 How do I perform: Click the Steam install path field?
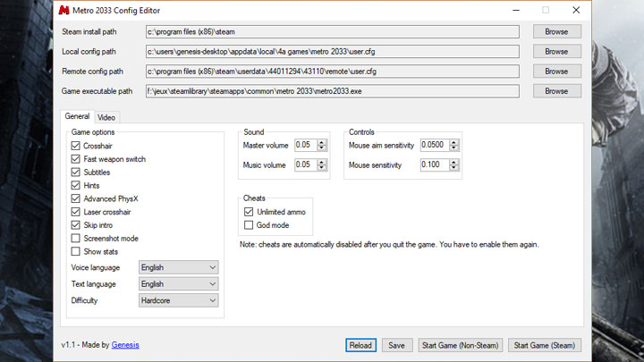pos(332,31)
